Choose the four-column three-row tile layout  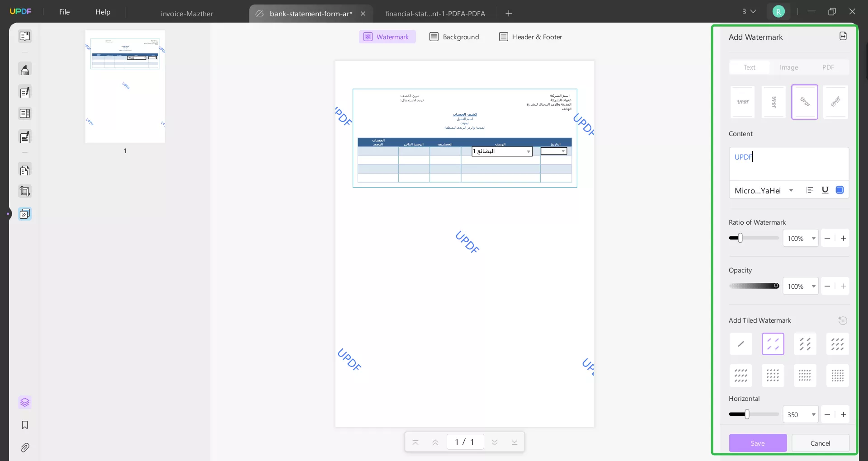point(741,376)
